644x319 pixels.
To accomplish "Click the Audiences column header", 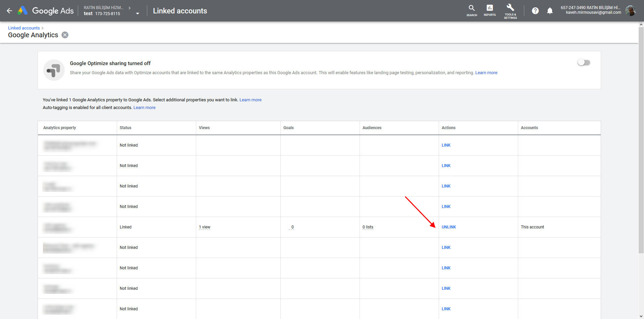I will (x=372, y=128).
